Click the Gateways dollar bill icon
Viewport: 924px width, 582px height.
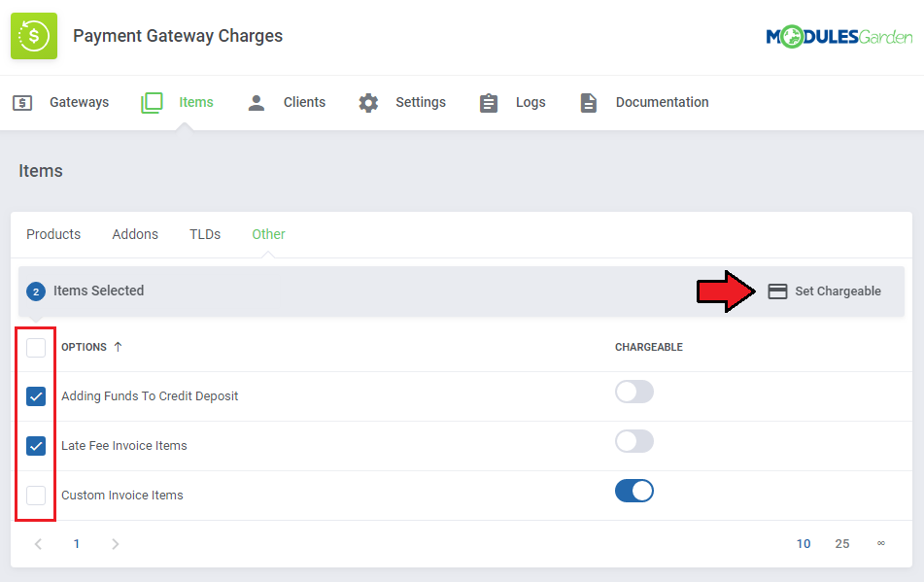[x=22, y=103]
